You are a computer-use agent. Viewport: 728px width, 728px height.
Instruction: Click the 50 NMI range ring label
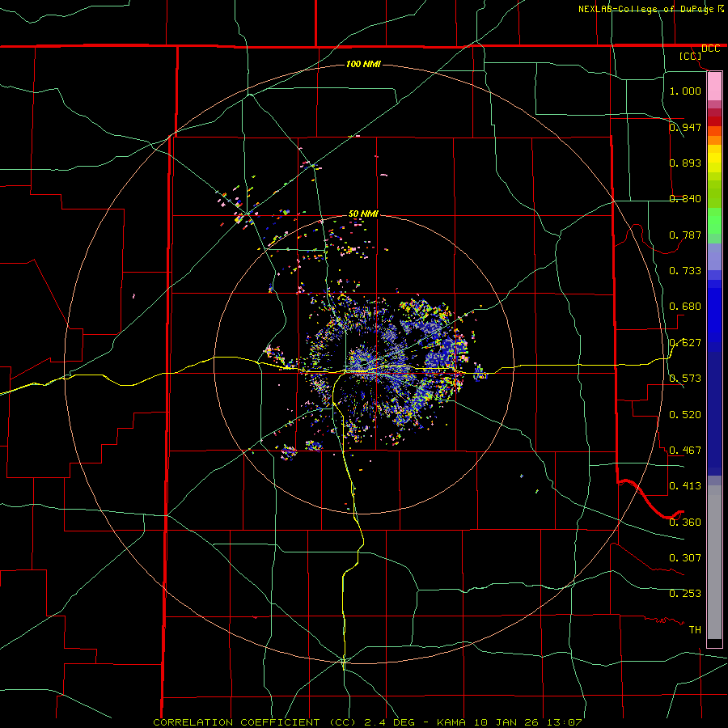tap(363, 214)
